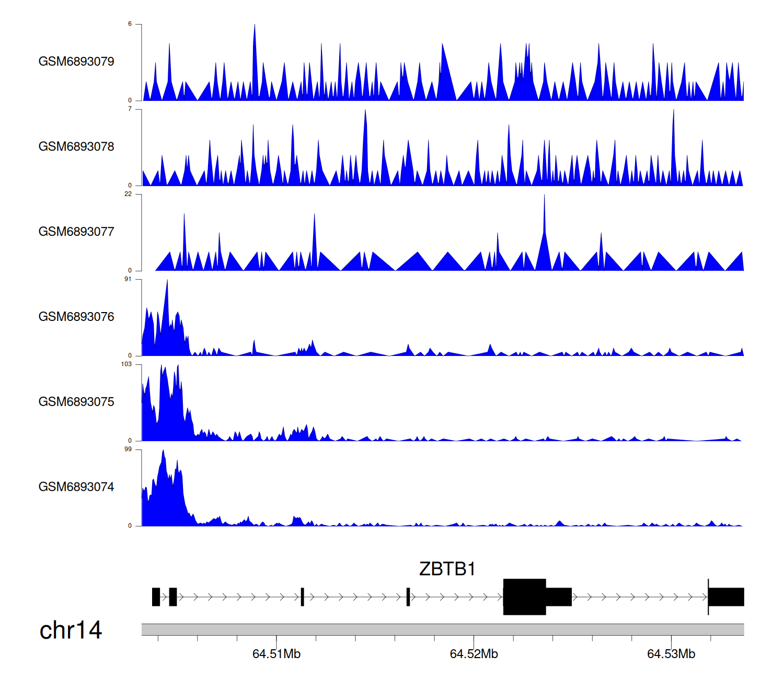Click the gray chromosome ideogram bar
This screenshot has width=784, height=690.
pos(442,629)
